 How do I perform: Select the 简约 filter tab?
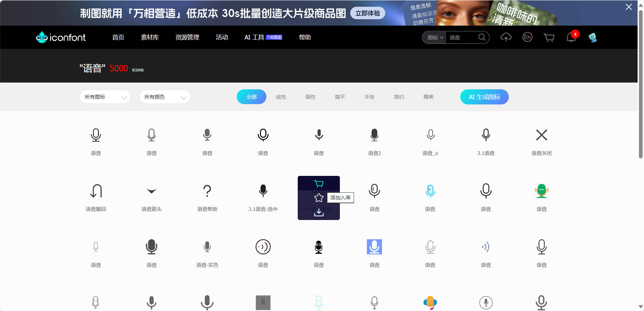[x=399, y=97]
